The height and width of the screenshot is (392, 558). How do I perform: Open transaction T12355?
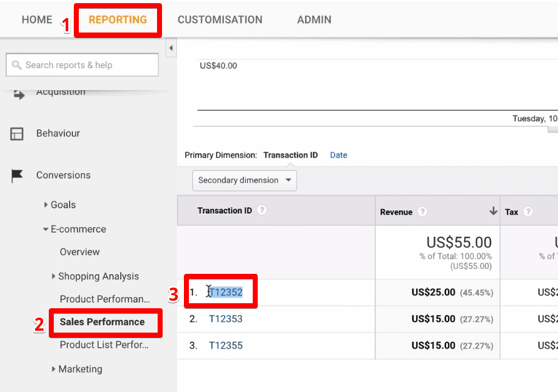226,345
